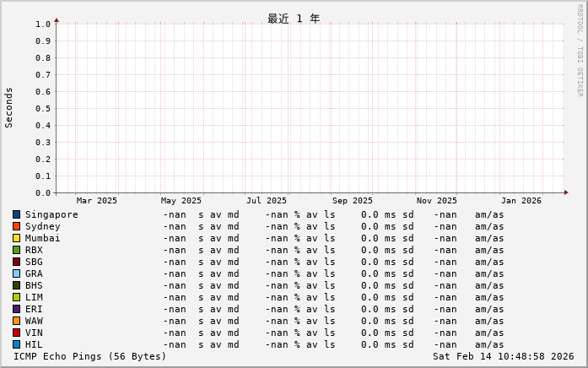This screenshot has width=588, height=368.
Task: Select the yellow Mumbai legend swatch
Action: pyautogui.click(x=16, y=238)
